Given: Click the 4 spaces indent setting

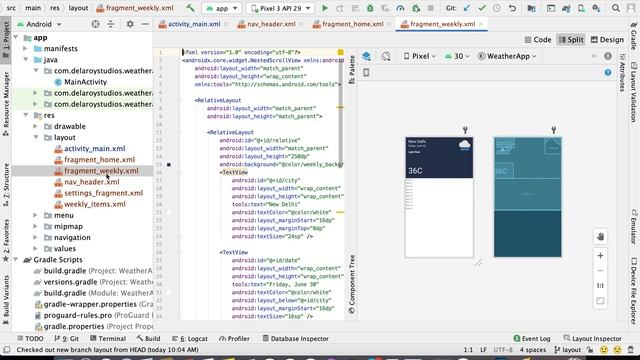Looking at the screenshot, I should click(x=533, y=350).
